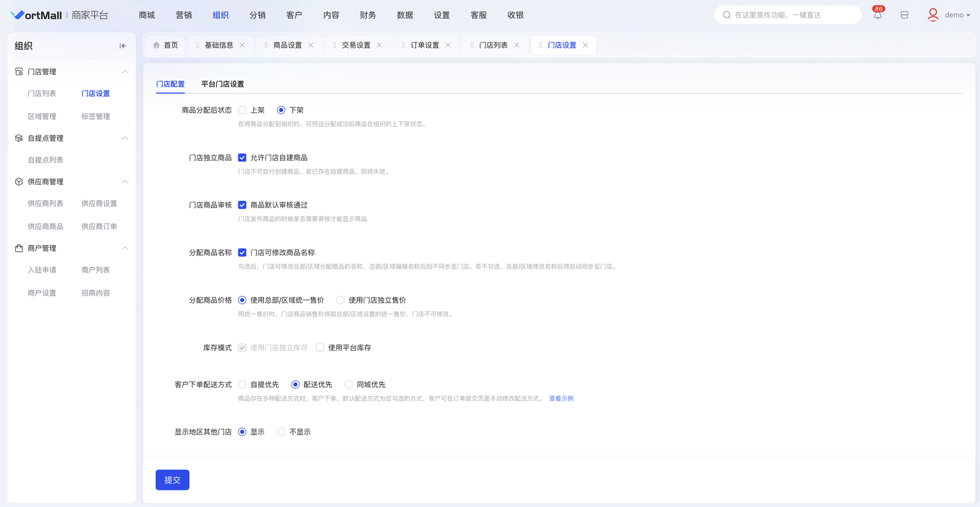Open the 查看示例 link
The image size is (980, 507).
point(561,399)
